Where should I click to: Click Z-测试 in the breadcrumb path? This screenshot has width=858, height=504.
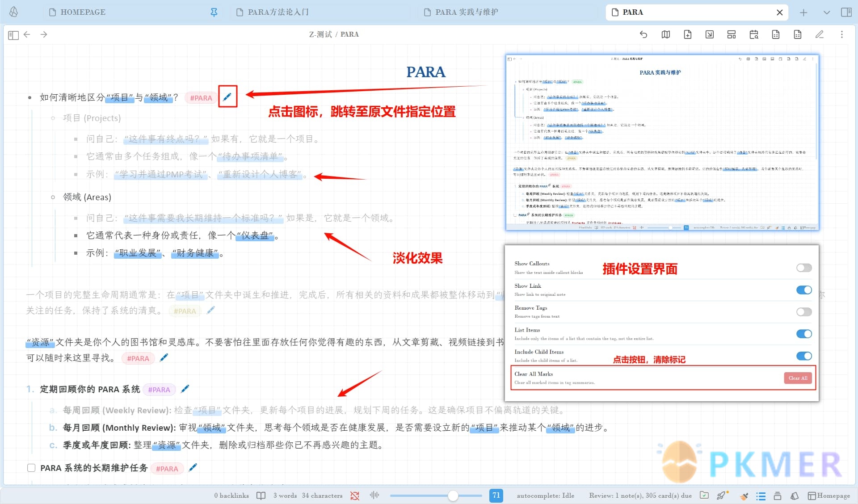pos(320,34)
